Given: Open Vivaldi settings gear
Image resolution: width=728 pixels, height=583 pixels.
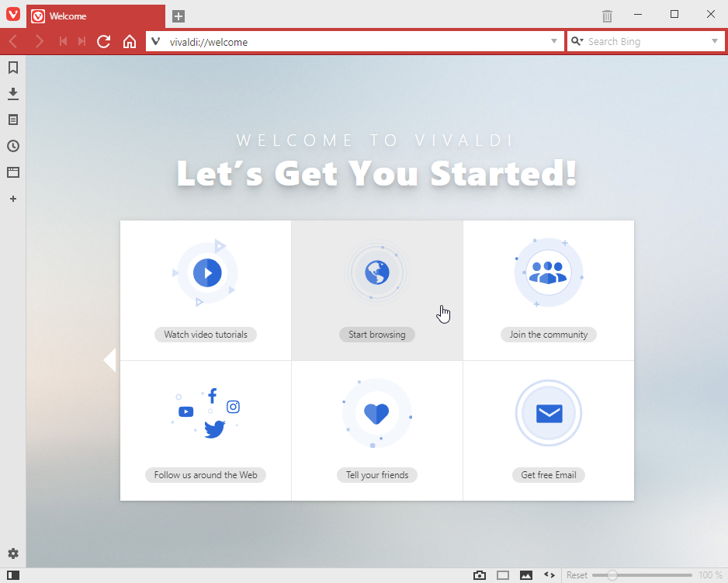Looking at the screenshot, I should point(13,554).
